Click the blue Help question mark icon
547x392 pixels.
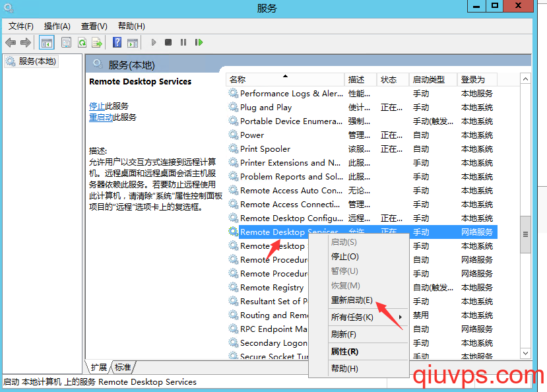(117, 42)
